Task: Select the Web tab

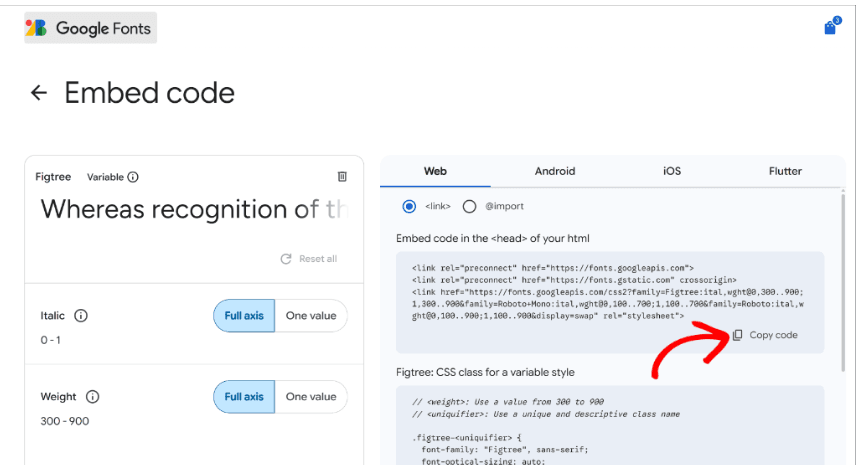Action: (x=435, y=171)
